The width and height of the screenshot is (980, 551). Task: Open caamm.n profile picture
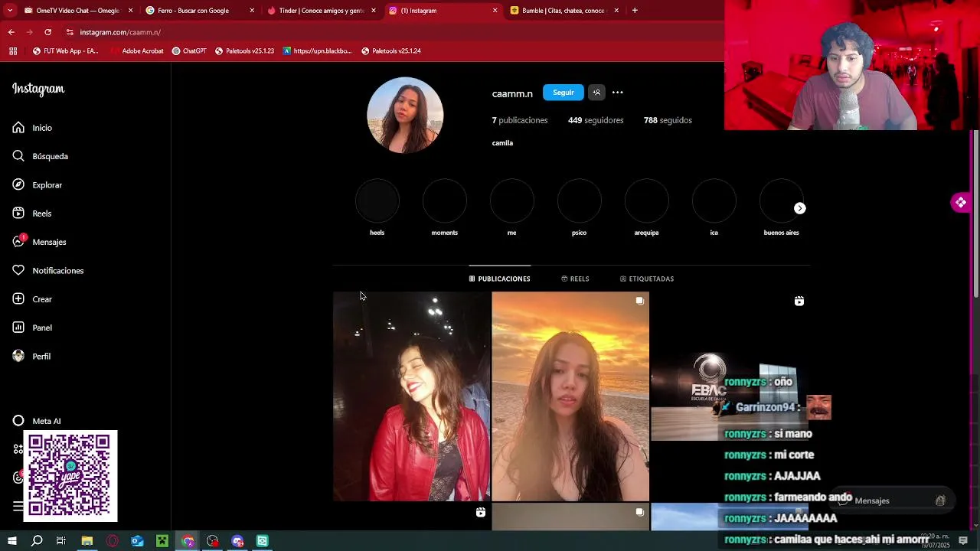(x=405, y=115)
